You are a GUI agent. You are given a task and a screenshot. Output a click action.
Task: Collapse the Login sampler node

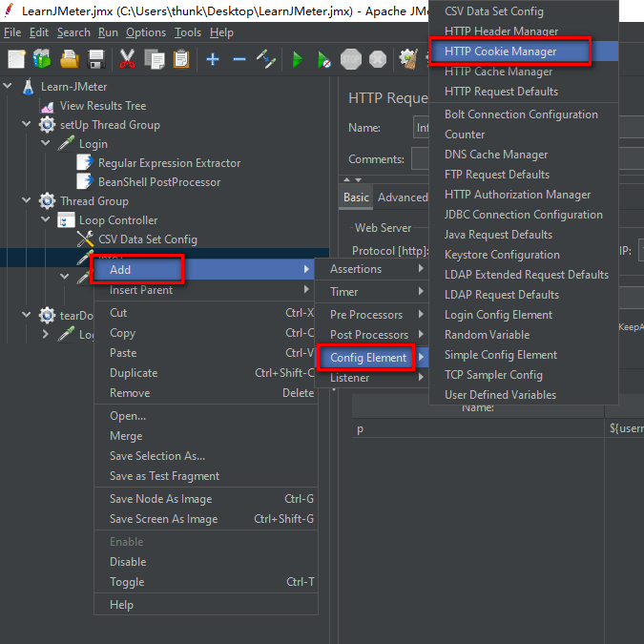(45, 143)
